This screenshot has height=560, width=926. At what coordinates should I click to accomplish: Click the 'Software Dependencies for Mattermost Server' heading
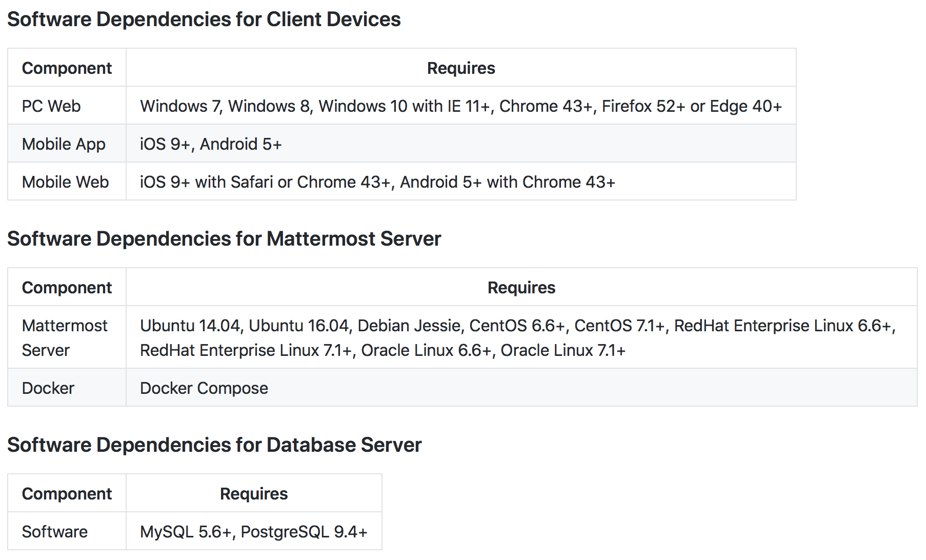pyautogui.click(x=224, y=239)
